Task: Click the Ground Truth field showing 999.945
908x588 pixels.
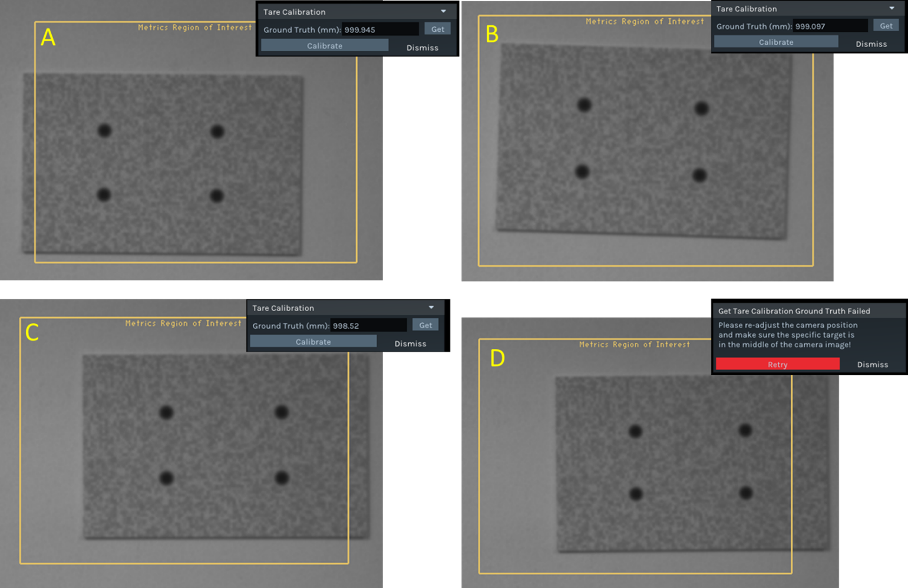Action: [x=380, y=29]
